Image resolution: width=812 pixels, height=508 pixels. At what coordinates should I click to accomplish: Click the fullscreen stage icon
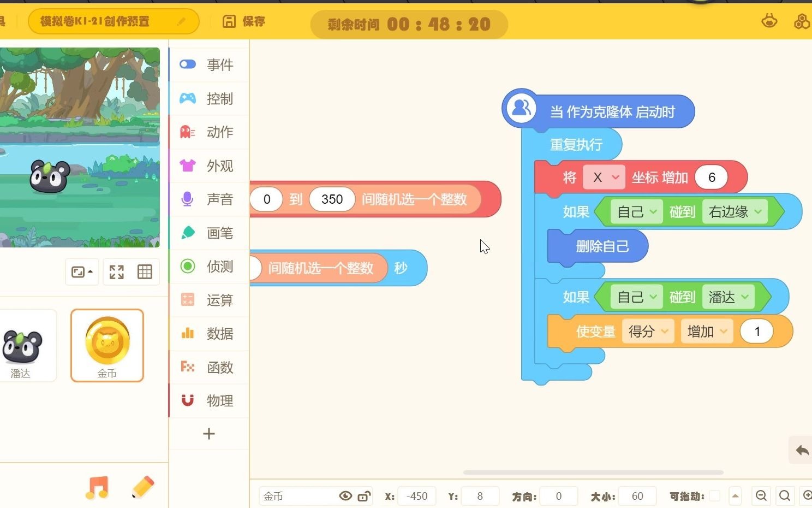pyautogui.click(x=116, y=271)
